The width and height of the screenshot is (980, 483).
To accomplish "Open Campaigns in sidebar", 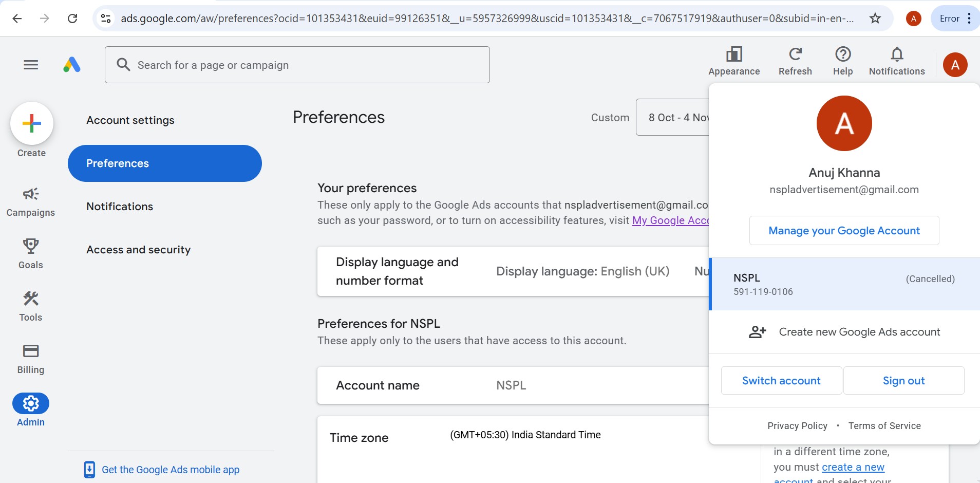I will click(x=31, y=202).
